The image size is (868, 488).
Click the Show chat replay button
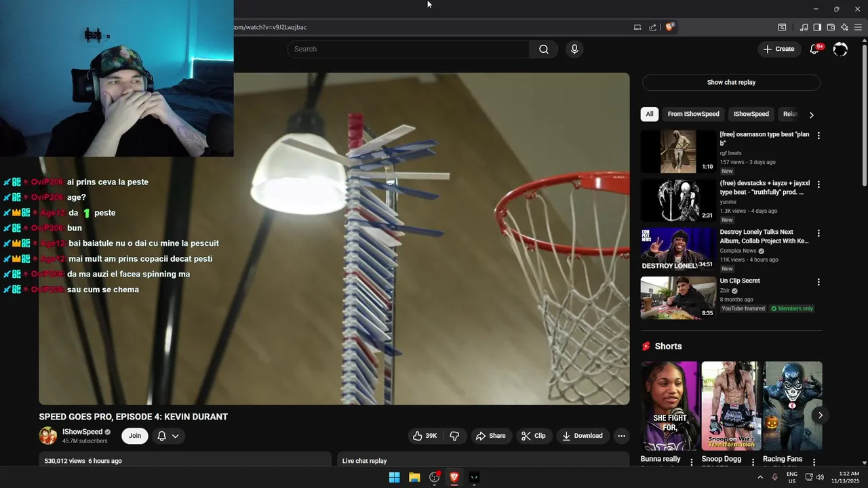[x=731, y=83]
